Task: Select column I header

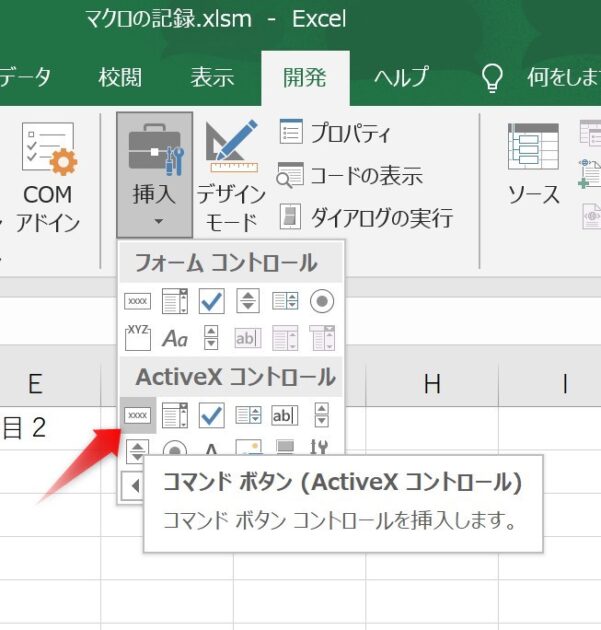Action: tap(564, 384)
